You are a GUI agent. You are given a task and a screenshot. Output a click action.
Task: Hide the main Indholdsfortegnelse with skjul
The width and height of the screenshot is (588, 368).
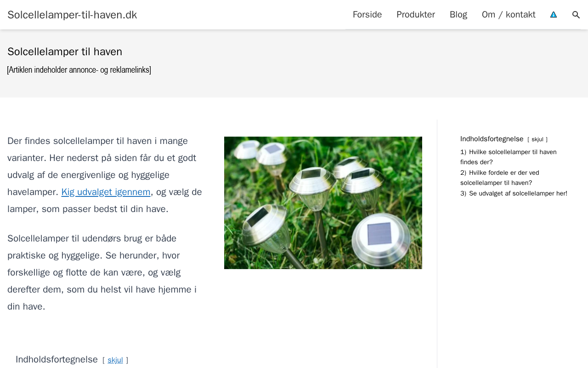115,360
